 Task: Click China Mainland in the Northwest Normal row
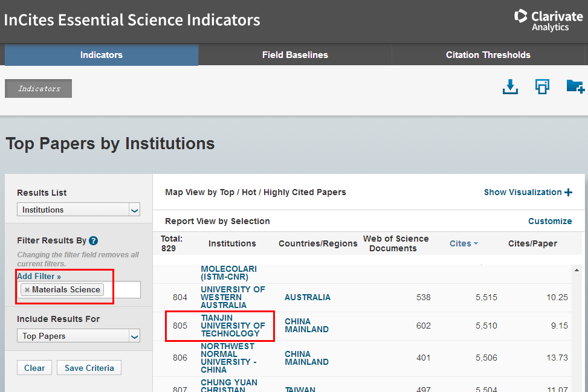(306, 358)
